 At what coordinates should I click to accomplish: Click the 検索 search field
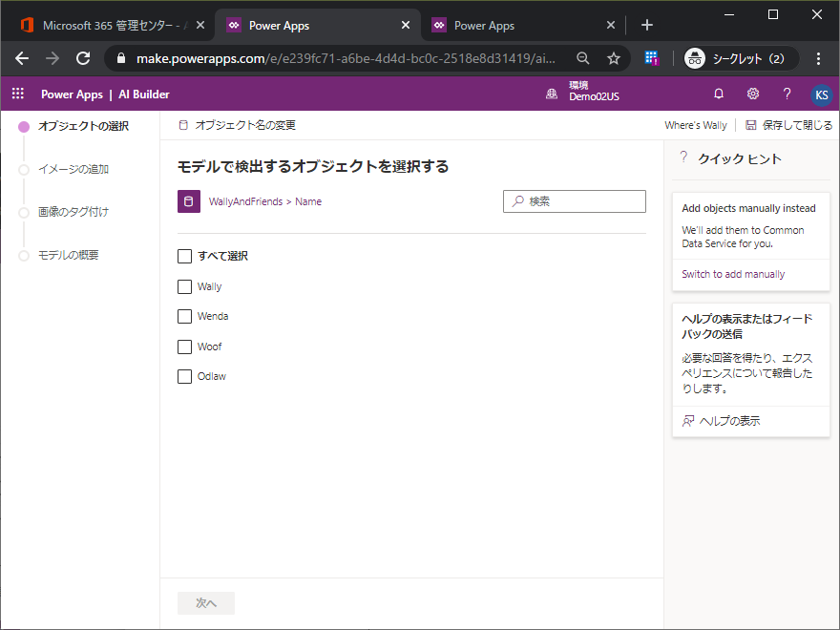point(575,201)
